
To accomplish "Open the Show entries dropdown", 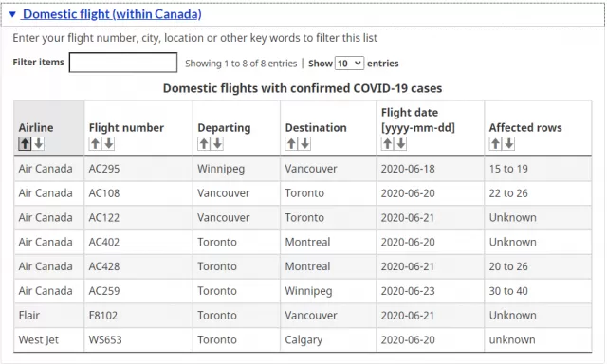I will pyautogui.click(x=349, y=64).
